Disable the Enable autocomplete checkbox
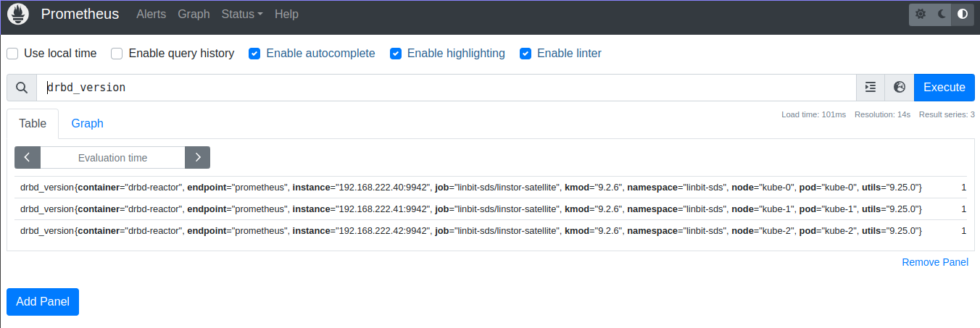 pos(254,54)
